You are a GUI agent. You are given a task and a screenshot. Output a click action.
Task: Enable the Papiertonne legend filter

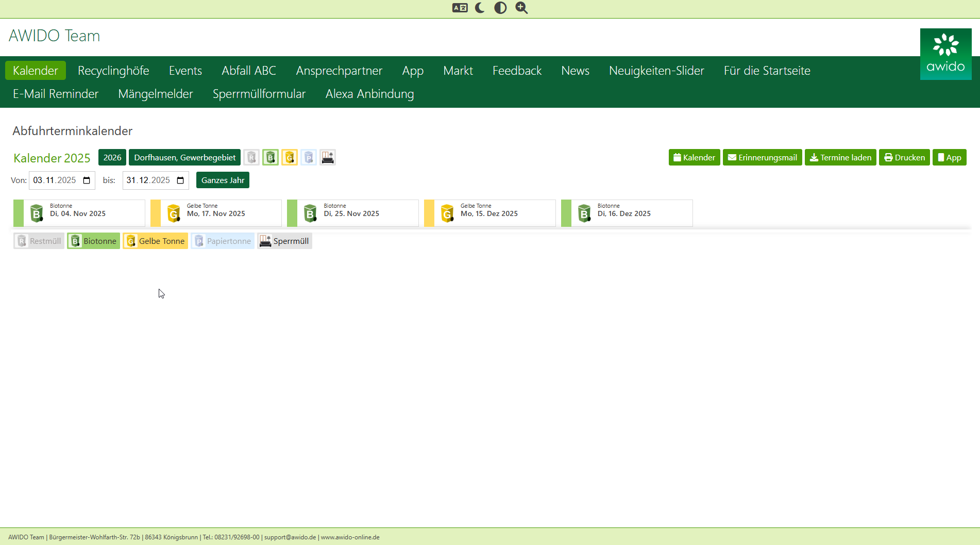coord(223,241)
